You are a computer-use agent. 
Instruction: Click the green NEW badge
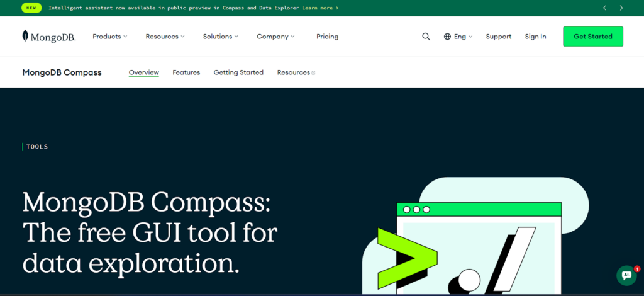[x=31, y=8]
